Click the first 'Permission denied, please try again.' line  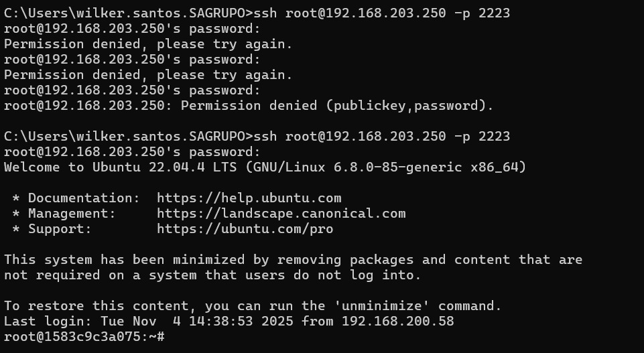click(x=148, y=44)
